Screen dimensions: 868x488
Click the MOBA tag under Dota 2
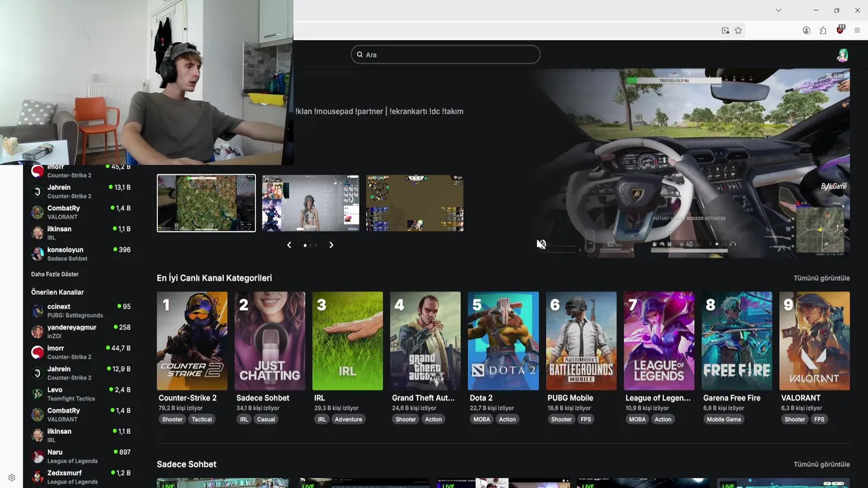[481, 420]
